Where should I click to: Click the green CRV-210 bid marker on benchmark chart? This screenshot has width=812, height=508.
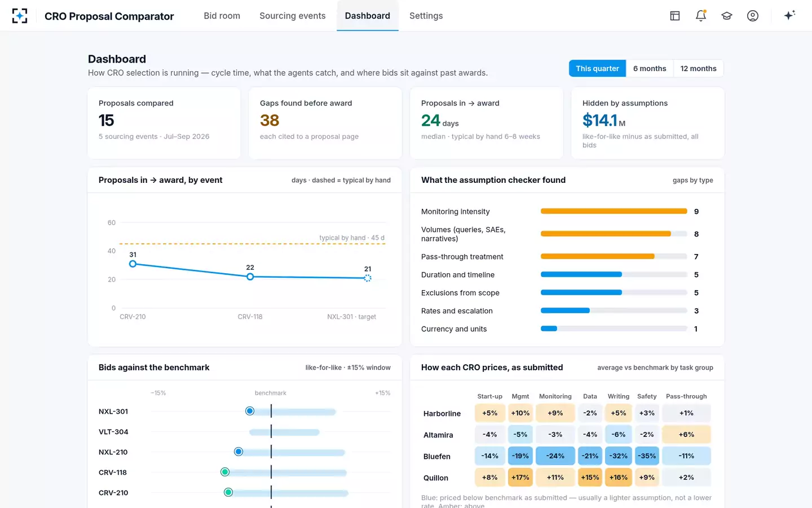coord(228,492)
